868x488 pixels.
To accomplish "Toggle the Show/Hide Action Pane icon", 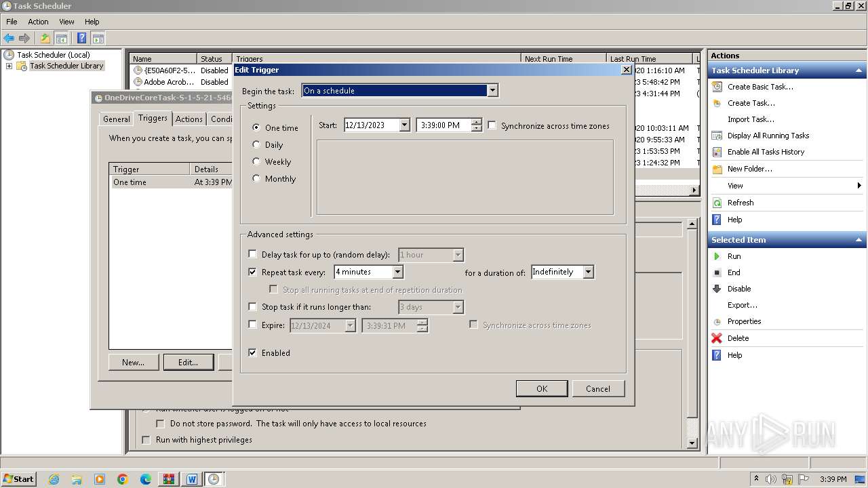I will 98,39.
